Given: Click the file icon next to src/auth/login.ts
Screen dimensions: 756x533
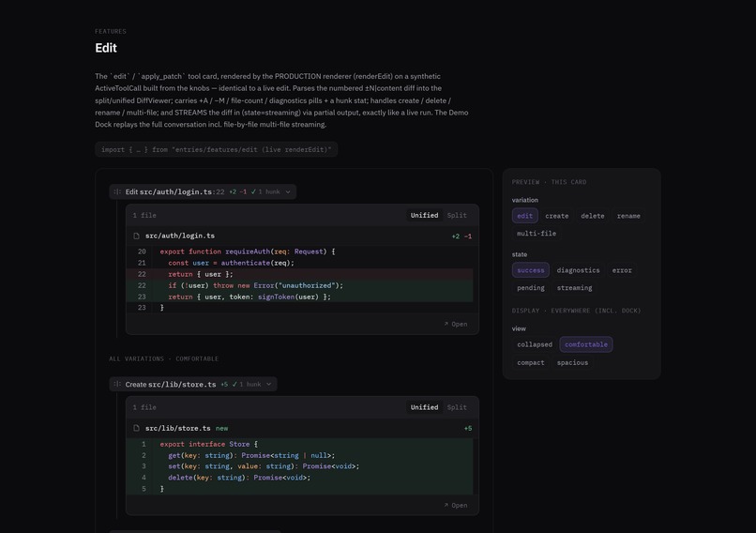Looking at the screenshot, I should pos(136,236).
